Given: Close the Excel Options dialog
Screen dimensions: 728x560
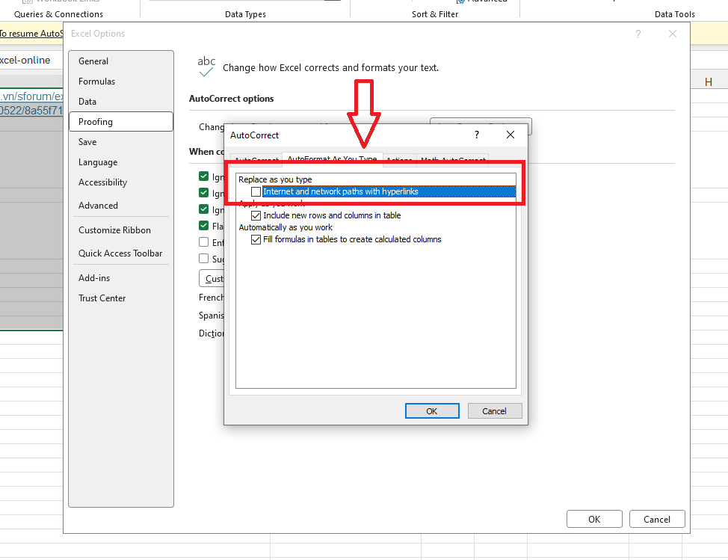Looking at the screenshot, I should [x=672, y=34].
